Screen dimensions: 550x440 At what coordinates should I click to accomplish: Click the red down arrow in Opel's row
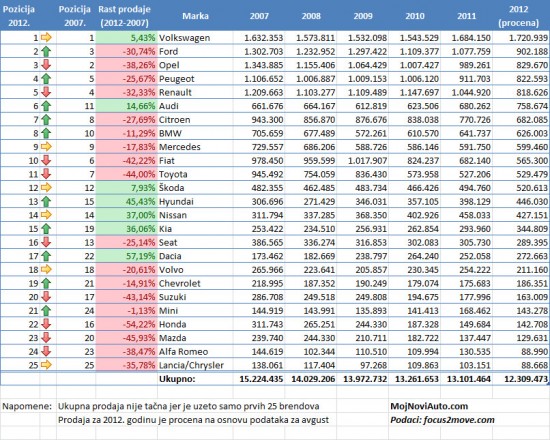coord(46,65)
